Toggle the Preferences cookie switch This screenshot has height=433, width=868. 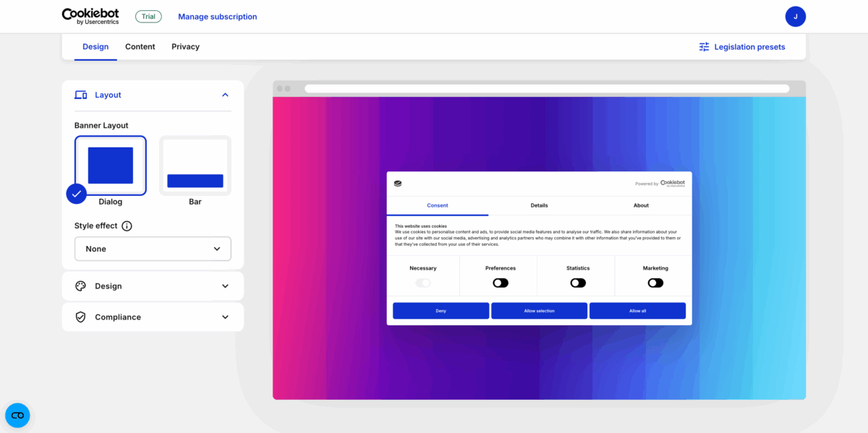coord(501,283)
